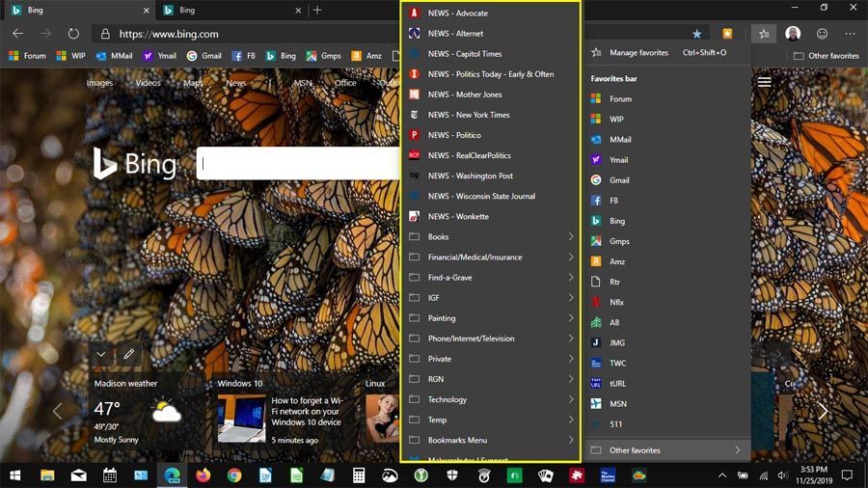The height and width of the screenshot is (488, 868).
Task: Open NEWS - Washington Post favorite
Action: [491, 176]
